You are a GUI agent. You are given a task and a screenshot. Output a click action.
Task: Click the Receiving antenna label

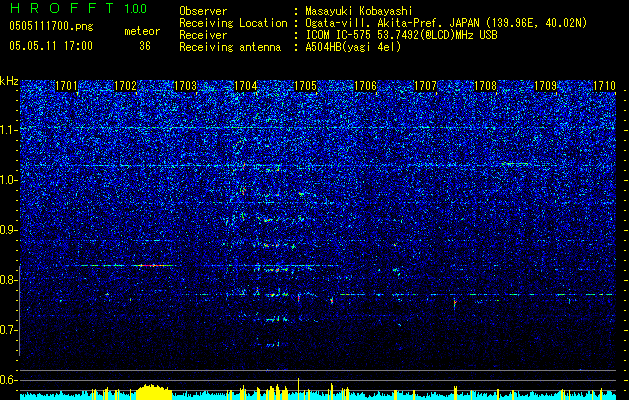coord(230,47)
